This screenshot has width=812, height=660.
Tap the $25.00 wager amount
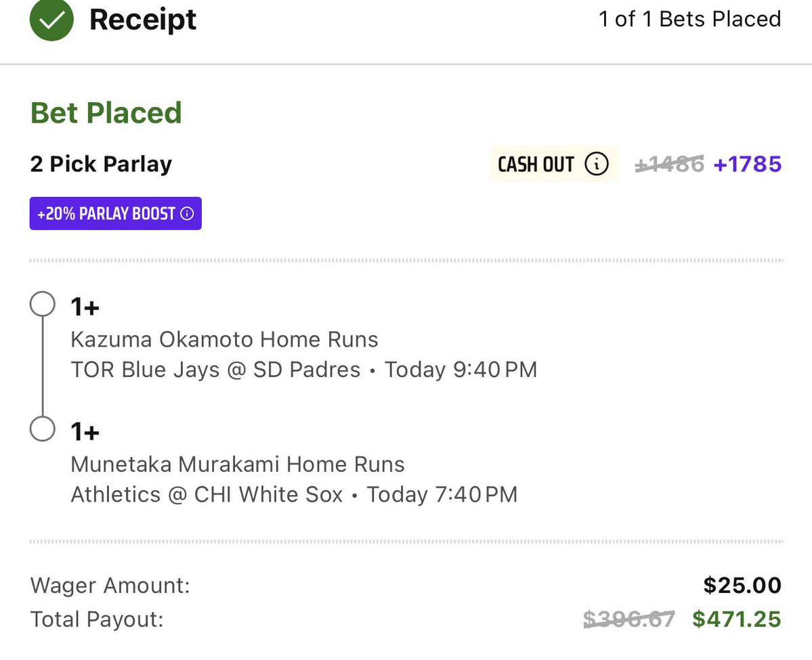[742, 586]
